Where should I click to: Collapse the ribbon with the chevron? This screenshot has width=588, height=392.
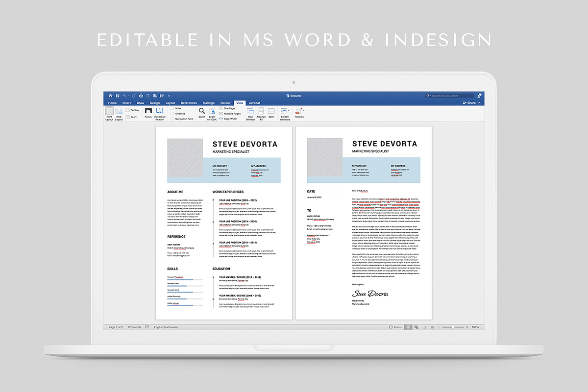(479, 103)
